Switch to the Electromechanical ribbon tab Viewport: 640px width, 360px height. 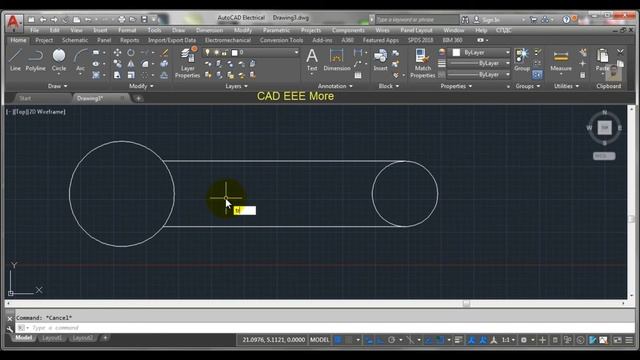tap(228, 40)
